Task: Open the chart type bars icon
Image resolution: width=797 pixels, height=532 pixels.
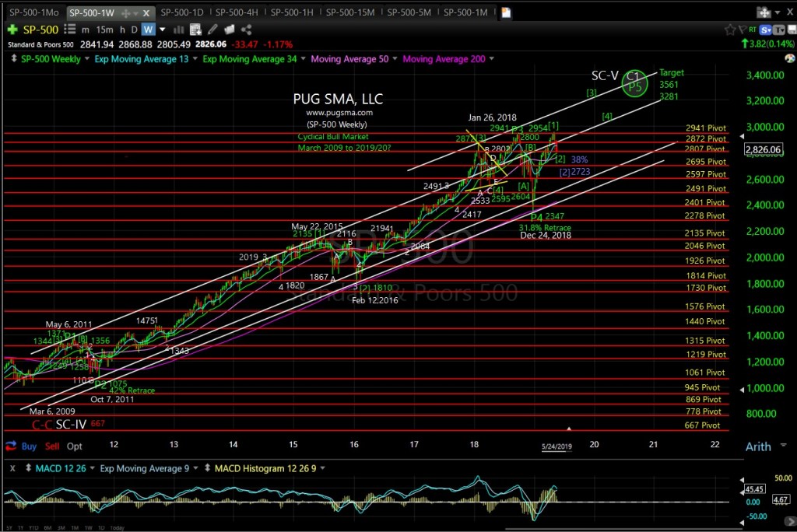Action: [x=178, y=30]
